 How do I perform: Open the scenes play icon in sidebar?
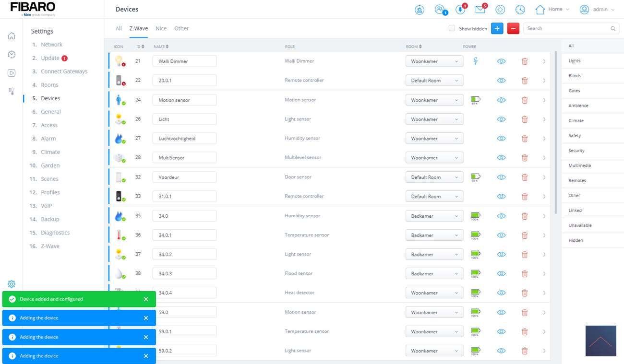(12, 73)
